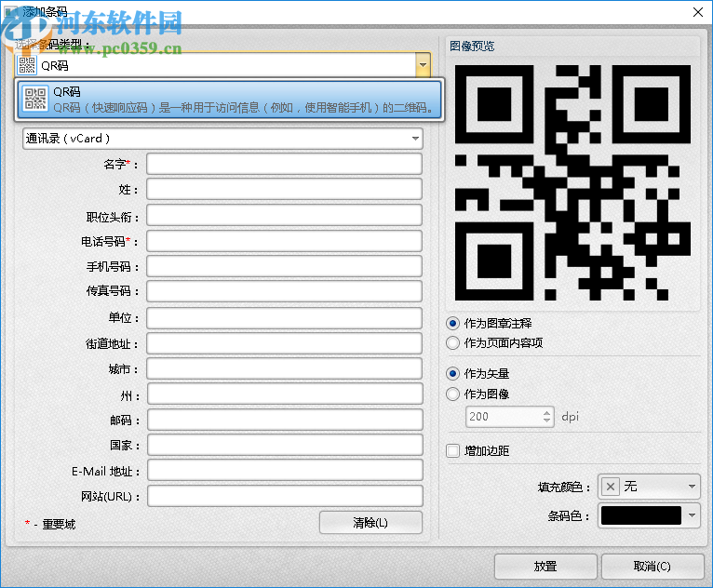This screenshot has width=713, height=588.
Task: Expand the barcode type dropdown arrow
Action: click(423, 65)
